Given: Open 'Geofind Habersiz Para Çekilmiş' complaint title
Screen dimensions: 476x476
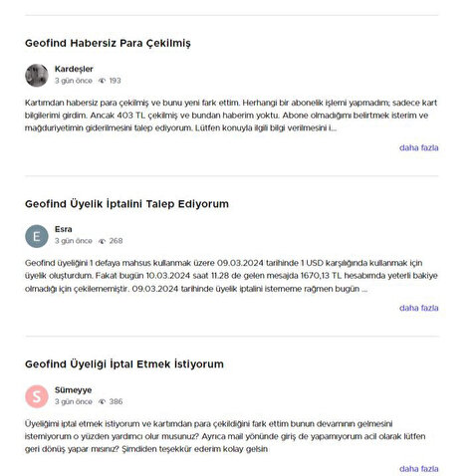Looking at the screenshot, I should (108, 43).
